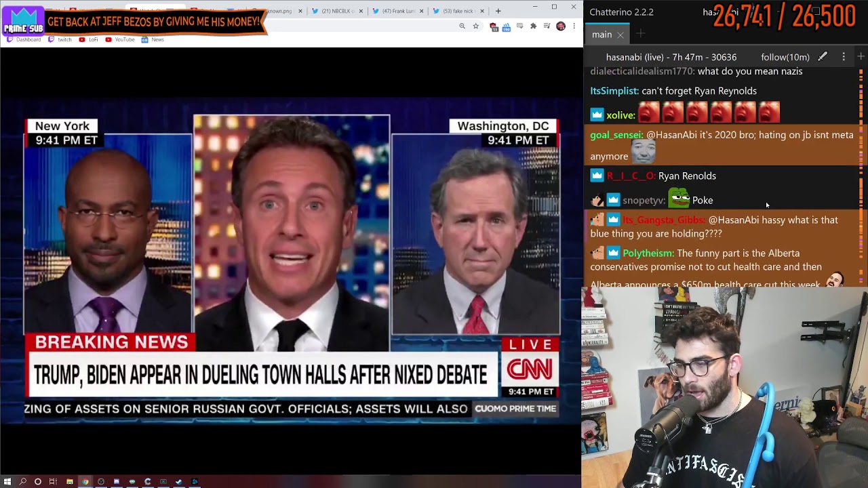Open Task View on the taskbar
The height and width of the screenshot is (488, 868).
point(53,482)
